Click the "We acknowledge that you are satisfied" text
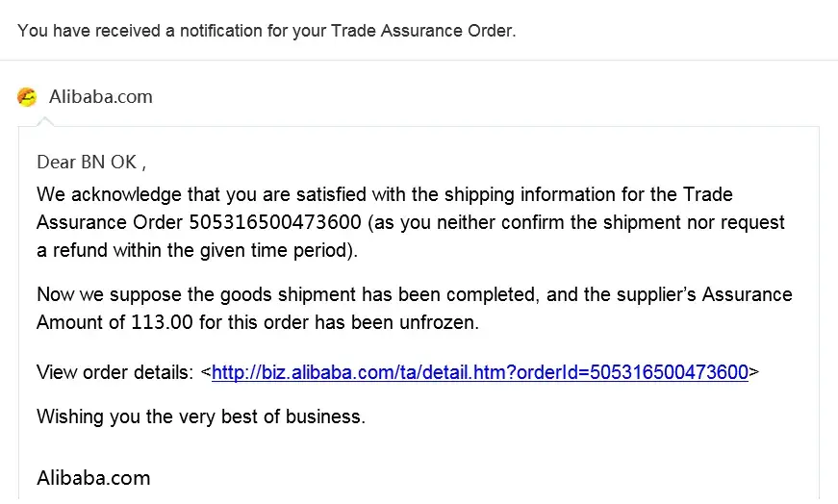The height and width of the screenshot is (504, 838). click(x=202, y=195)
